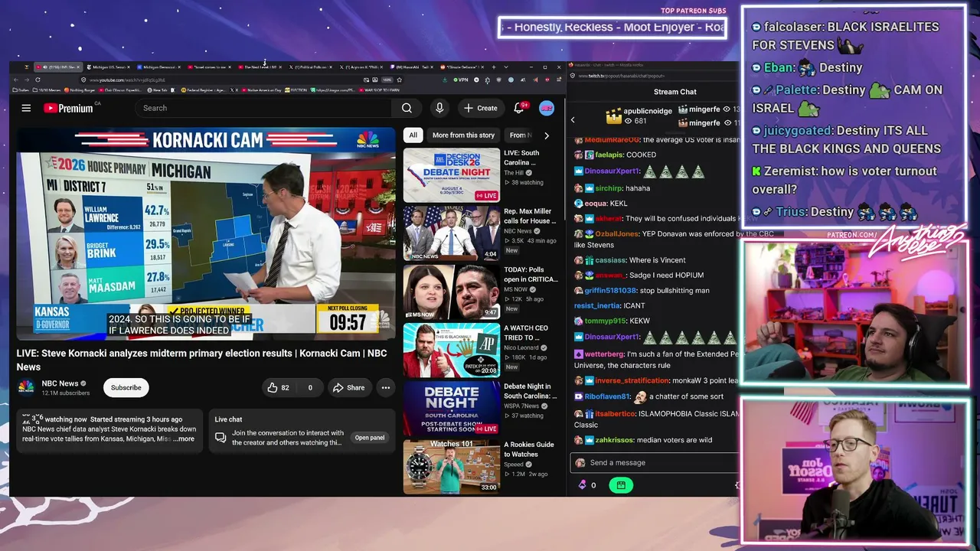
Task: Switch to the Michigan U.S. Senate tab
Action: (107, 67)
